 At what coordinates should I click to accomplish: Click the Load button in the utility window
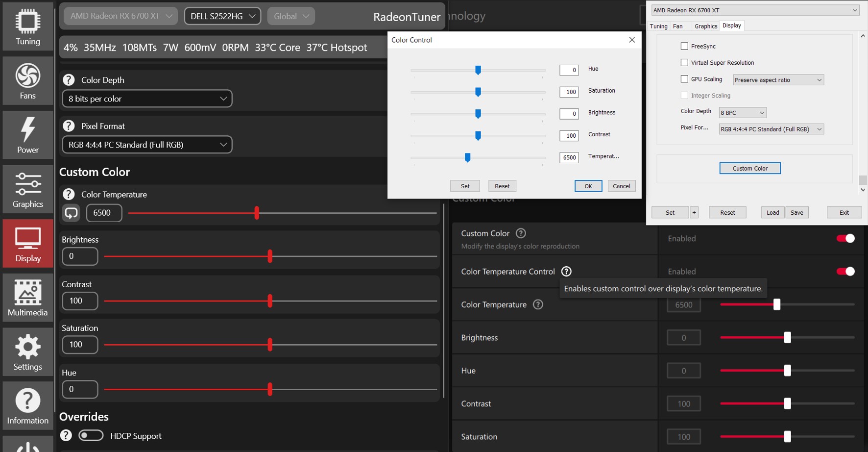click(x=773, y=212)
